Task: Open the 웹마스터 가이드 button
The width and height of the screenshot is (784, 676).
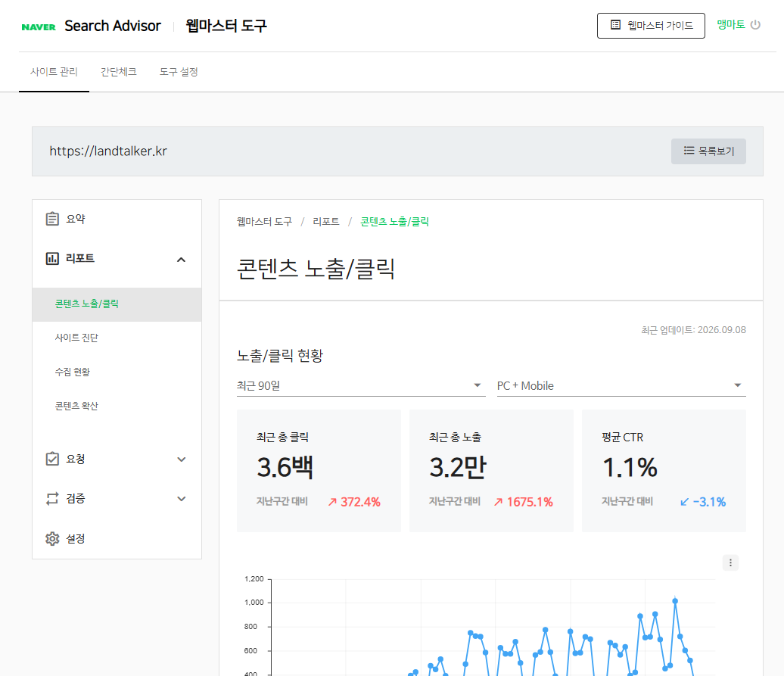Action: pyautogui.click(x=651, y=26)
